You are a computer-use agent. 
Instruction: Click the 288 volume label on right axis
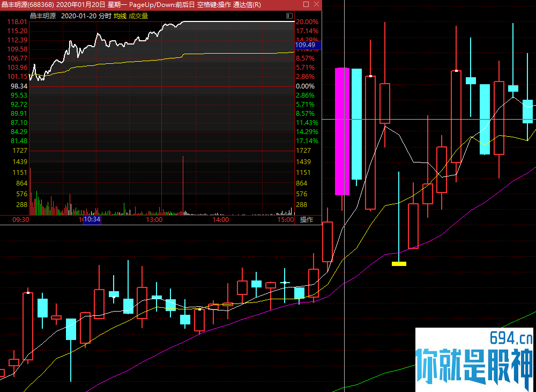click(x=301, y=204)
